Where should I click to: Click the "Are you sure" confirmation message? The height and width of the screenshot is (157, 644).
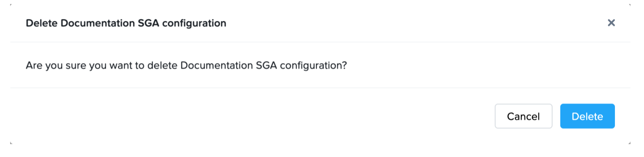click(x=186, y=65)
